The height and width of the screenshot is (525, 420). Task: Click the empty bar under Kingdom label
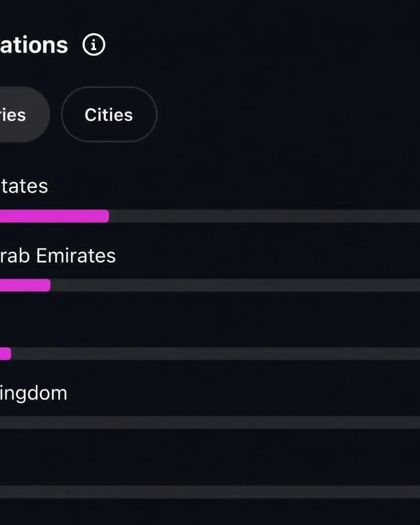tap(210, 422)
